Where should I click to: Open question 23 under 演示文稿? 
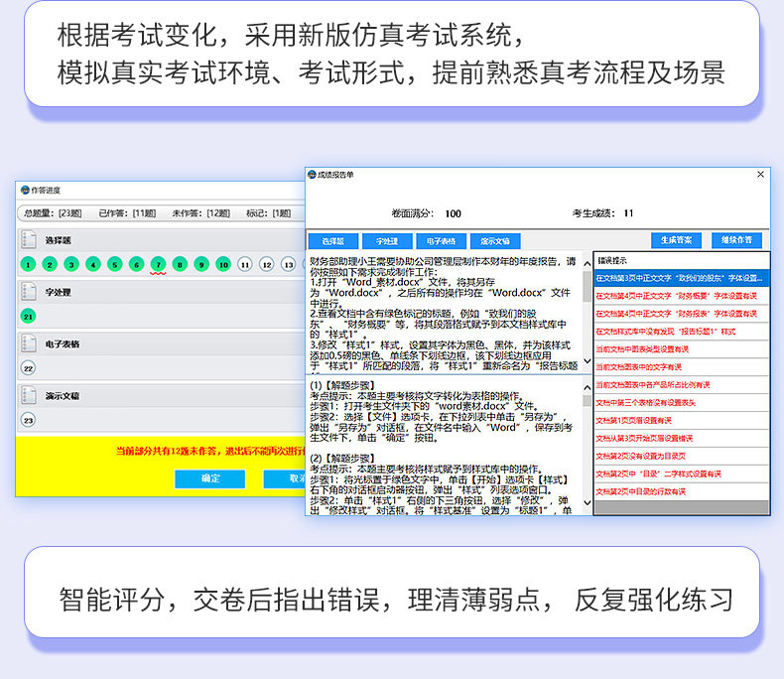pyautogui.click(x=28, y=420)
